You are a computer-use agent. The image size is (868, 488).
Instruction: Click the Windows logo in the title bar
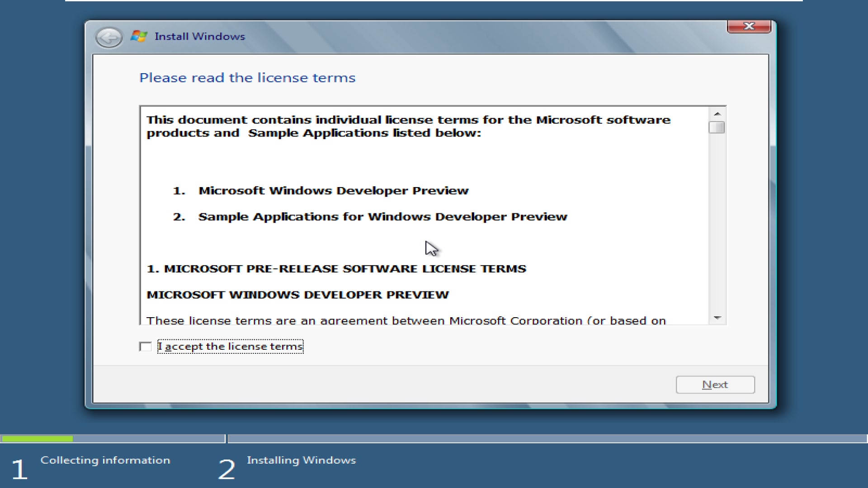[x=138, y=36]
